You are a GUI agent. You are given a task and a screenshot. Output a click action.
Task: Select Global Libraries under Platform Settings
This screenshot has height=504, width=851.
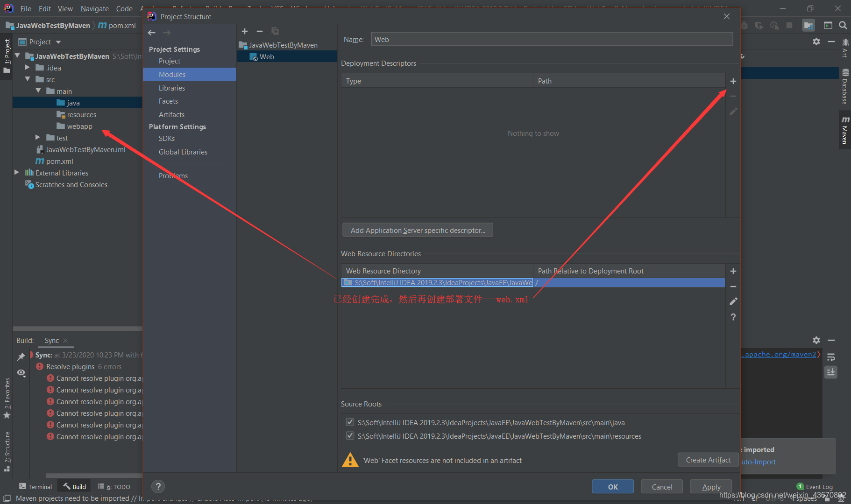tap(183, 152)
